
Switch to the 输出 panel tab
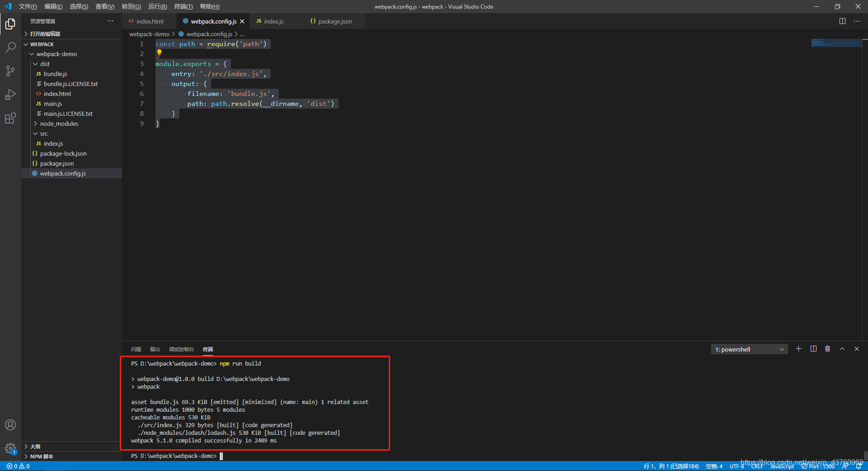[x=155, y=349]
